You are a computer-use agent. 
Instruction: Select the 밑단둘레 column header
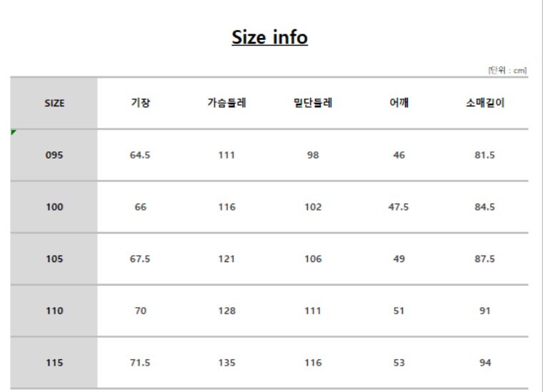click(x=313, y=103)
